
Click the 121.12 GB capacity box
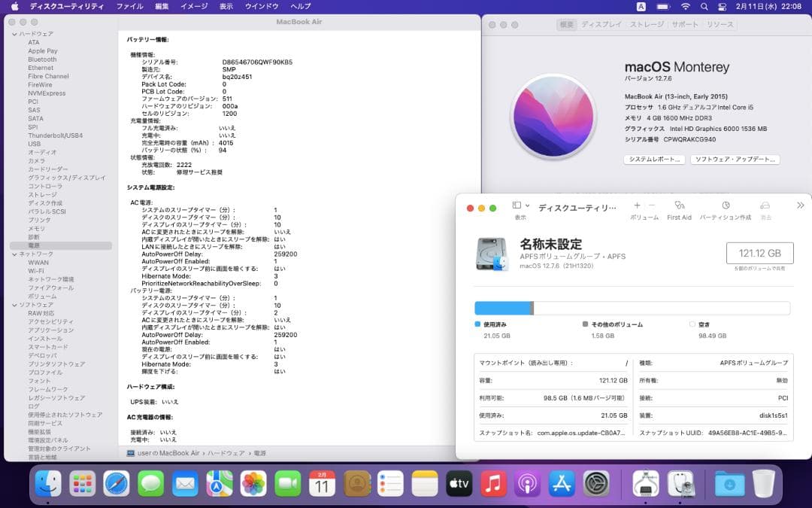pyautogui.click(x=759, y=254)
